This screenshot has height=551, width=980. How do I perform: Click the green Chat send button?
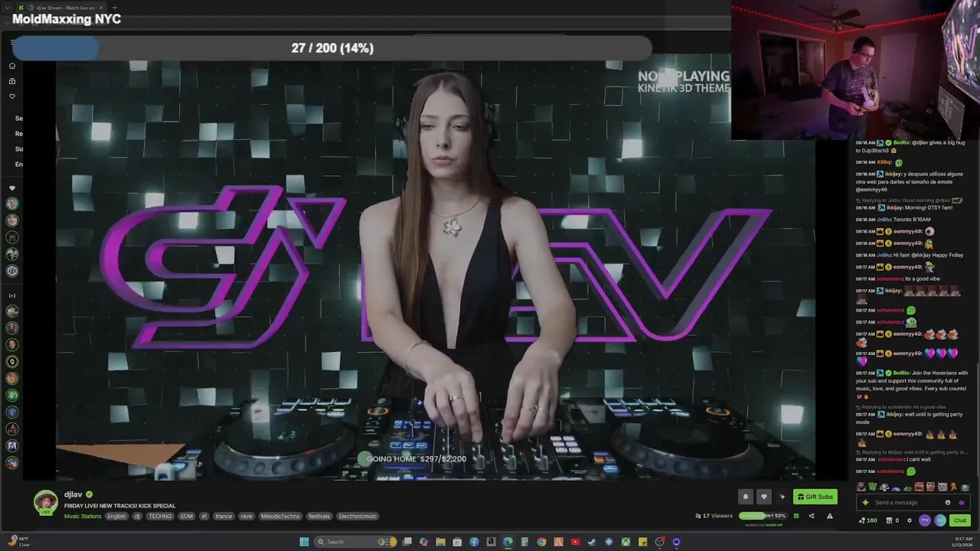[960, 520]
